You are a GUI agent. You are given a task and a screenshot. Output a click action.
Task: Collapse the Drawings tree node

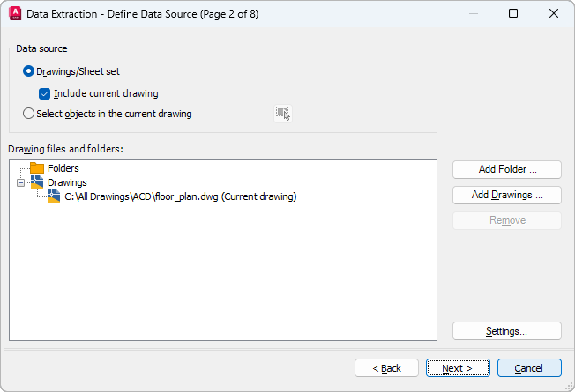click(21, 182)
